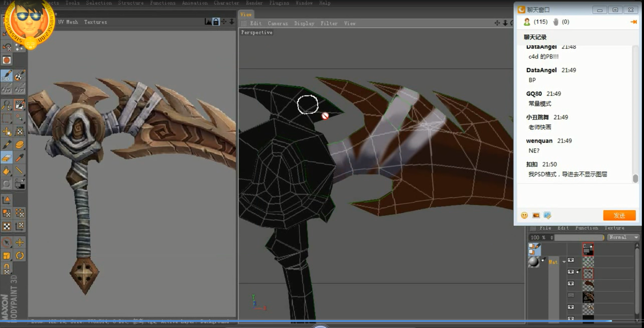Viewport: 644px width, 328px height.
Task: Select the rounded shape drawing tool
Action: pos(6,184)
